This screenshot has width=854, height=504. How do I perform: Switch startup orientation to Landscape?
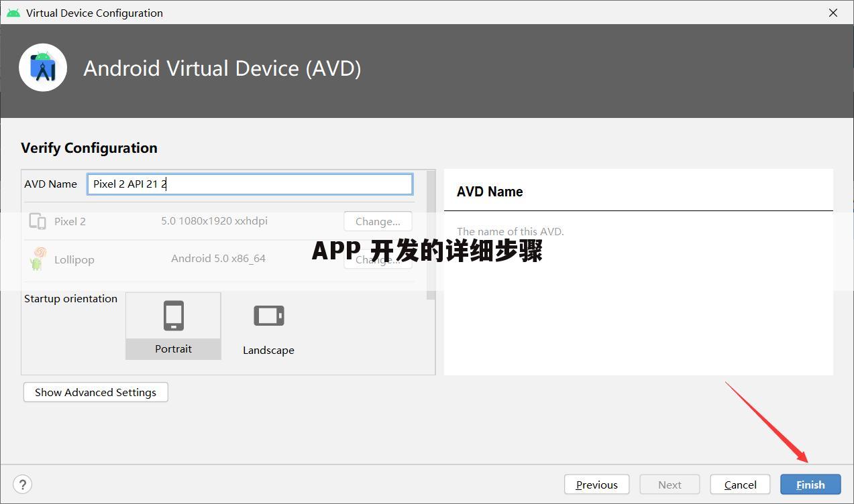(268, 326)
